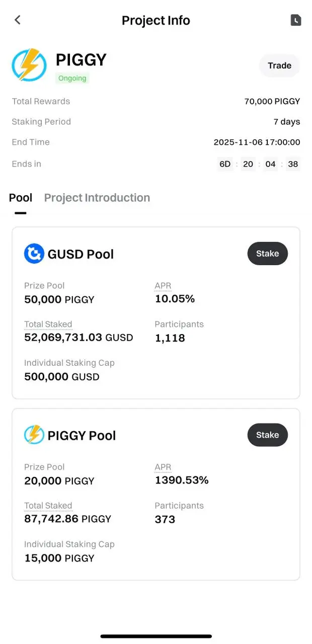Tap the underlined PIGGY Pool APR label
Image resolution: width=312 pixels, height=644 pixels.
click(163, 467)
